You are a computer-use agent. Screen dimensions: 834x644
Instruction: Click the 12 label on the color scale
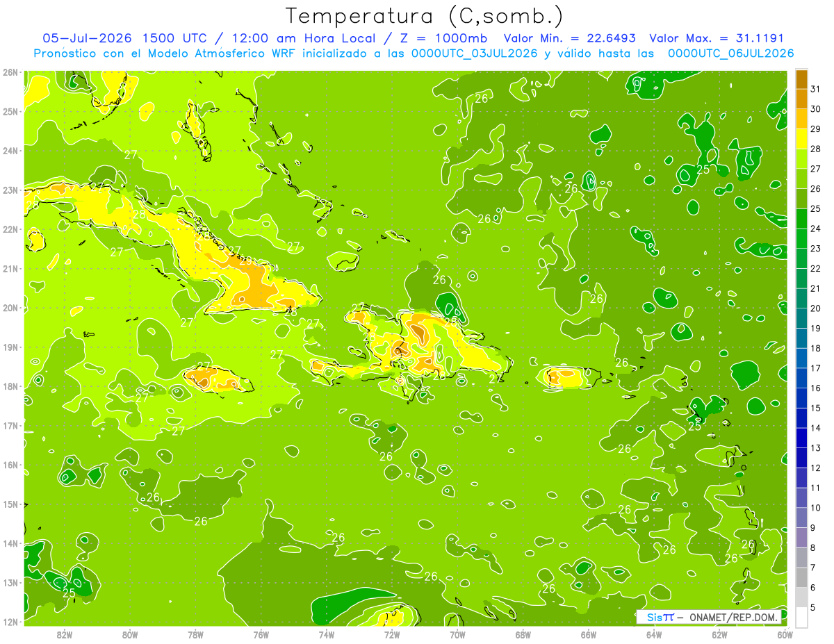tap(816, 468)
